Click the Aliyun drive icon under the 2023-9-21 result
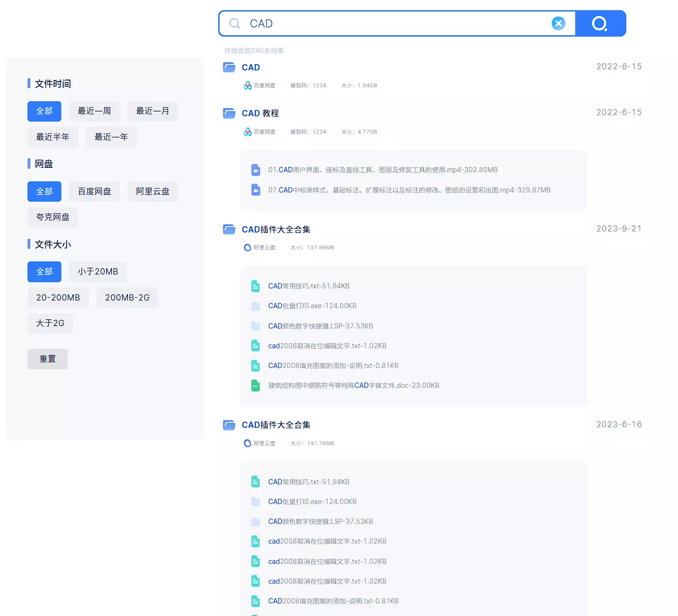 pyautogui.click(x=248, y=247)
